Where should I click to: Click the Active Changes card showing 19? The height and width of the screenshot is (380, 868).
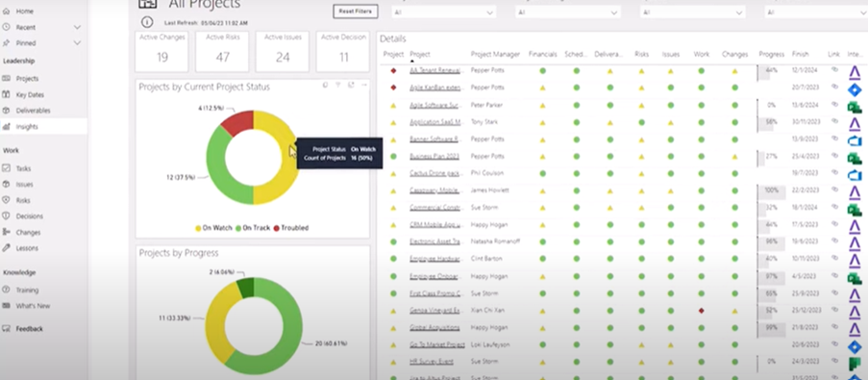coord(161,52)
